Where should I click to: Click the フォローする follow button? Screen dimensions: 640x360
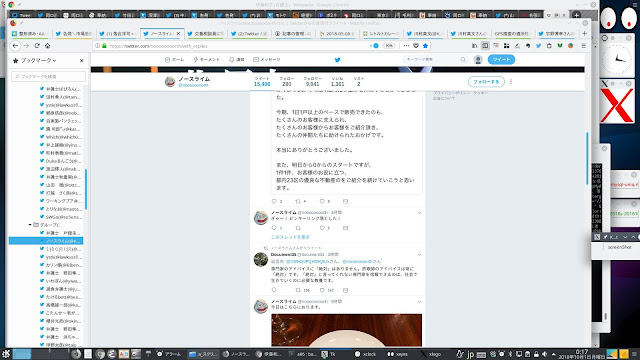coord(486,82)
